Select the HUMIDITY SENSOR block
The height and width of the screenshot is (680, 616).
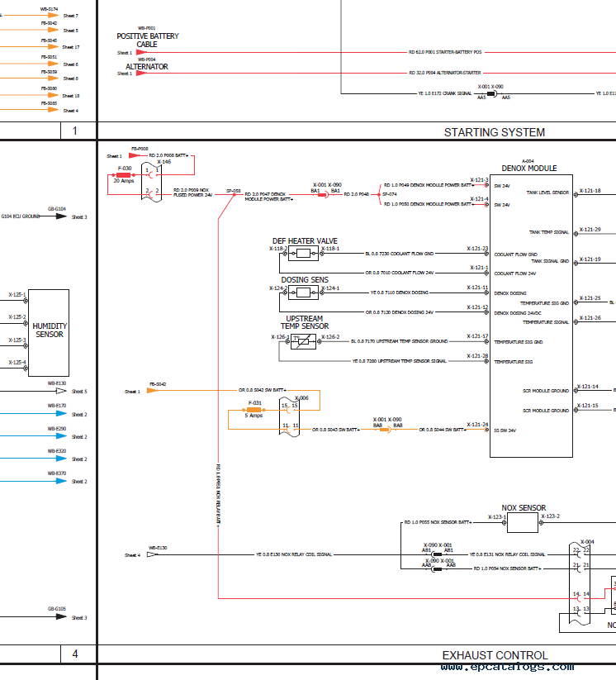[49, 333]
